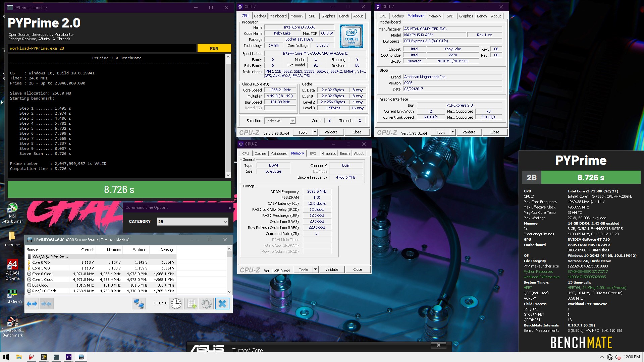Click DRAM Frequency 2093.5 MHz value
644x362 pixels.
pyautogui.click(x=317, y=191)
